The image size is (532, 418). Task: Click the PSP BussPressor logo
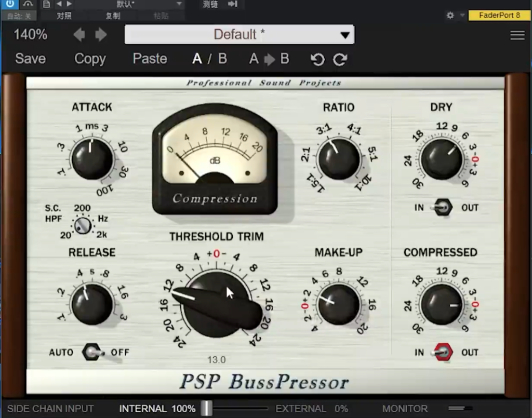pos(264,382)
